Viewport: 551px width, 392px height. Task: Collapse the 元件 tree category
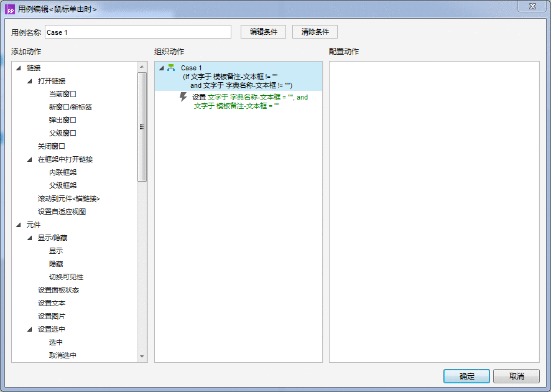point(19,225)
